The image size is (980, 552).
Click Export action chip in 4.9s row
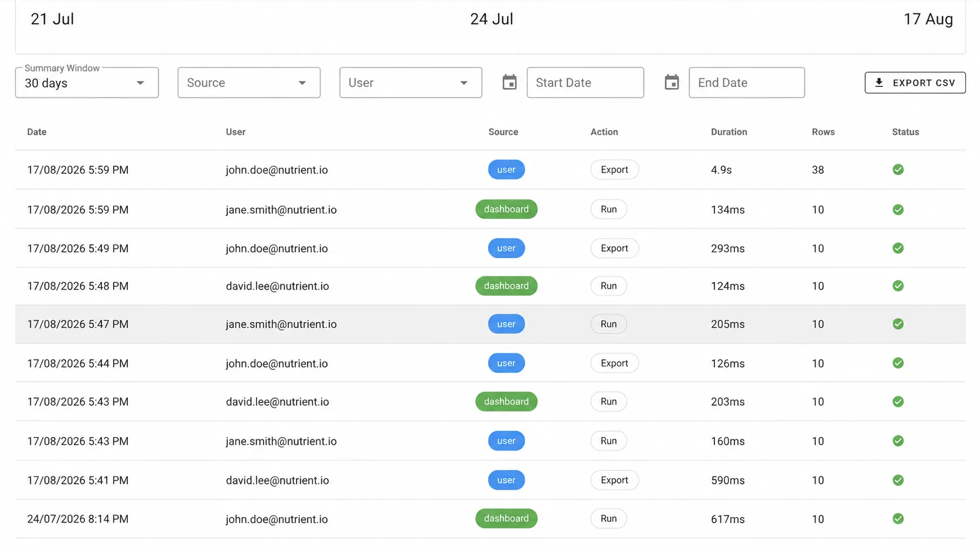614,170
